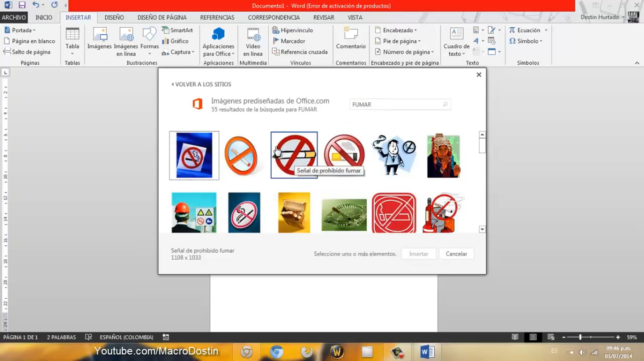This screenshot has height=361, width=644.
Task: Click the SmartArt icon in Ilustraciones
Action: 165,30
